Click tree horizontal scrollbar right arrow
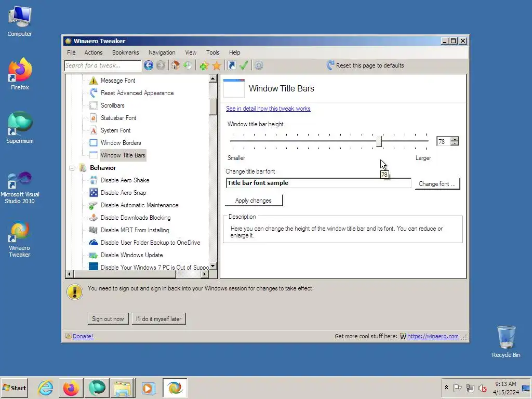The width and height of the screenshot is (532, 399). [x=205, y=274]
